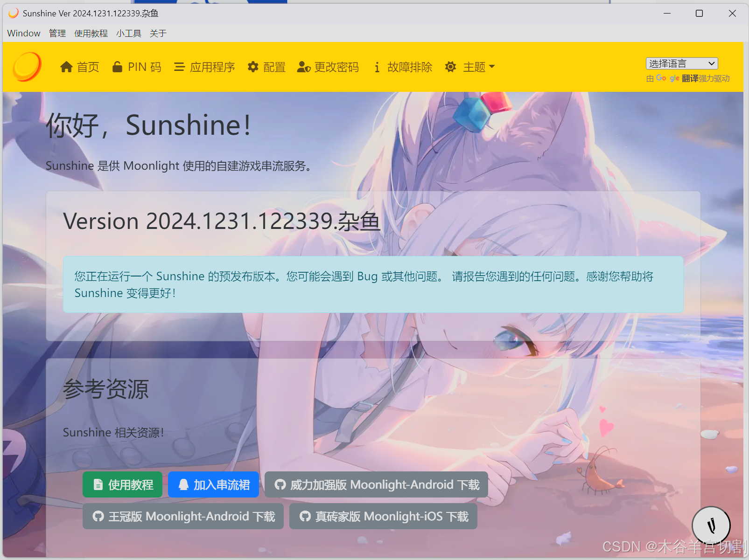Open the 配置 page

pyautogui.click(x=266, y=67)
